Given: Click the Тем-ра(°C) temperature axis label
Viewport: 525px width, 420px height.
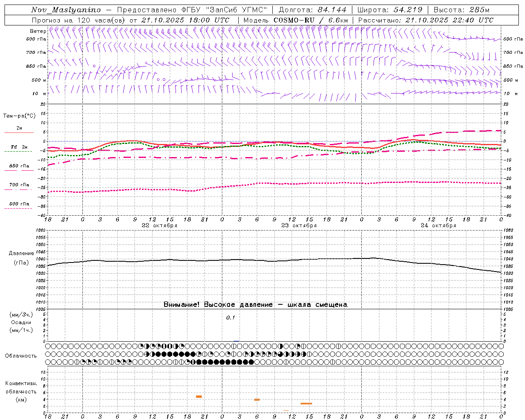Looking at the screenshot, I should pyautogui.click(x=19, y=116).
